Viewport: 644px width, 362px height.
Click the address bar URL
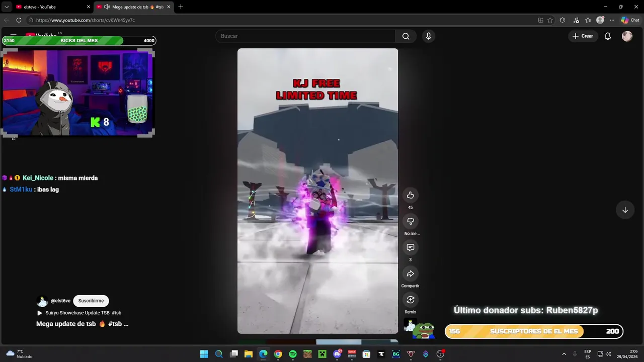coord(86,20)
